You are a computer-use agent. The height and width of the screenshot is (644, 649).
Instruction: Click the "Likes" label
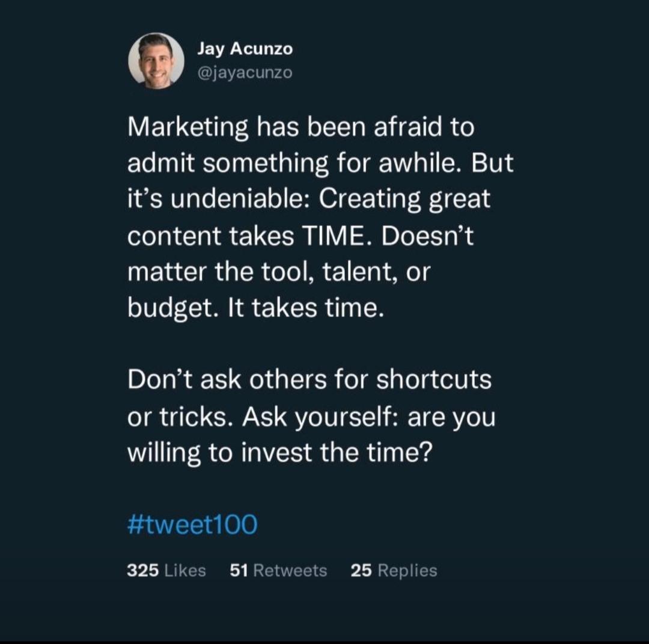pyautogui.click(x=185, y=570)
